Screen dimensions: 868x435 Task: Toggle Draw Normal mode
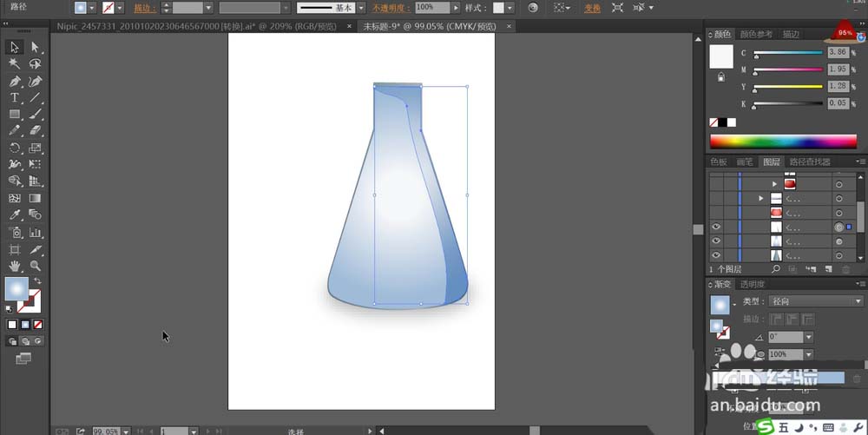[x=12, y=341]
